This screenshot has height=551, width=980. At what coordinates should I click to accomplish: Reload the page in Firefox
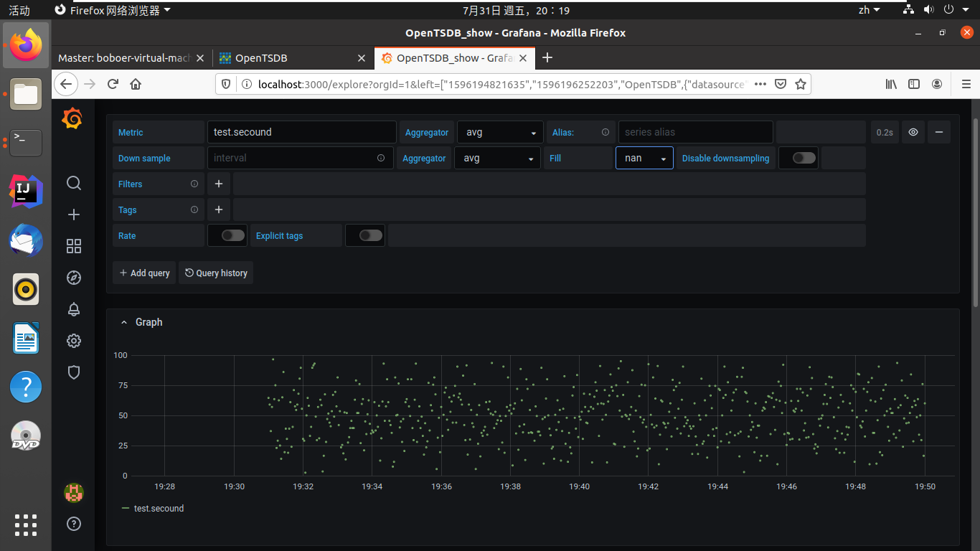[113, 84]
